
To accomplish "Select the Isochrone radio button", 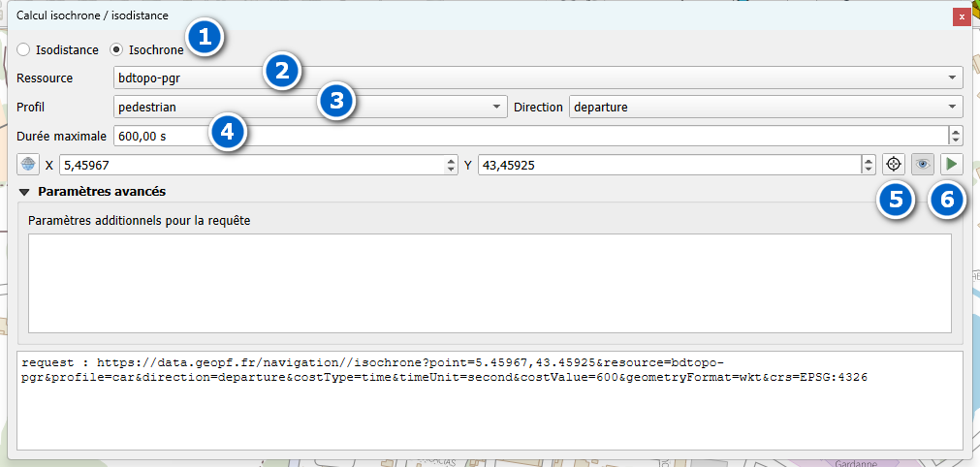I will [117, 49].
